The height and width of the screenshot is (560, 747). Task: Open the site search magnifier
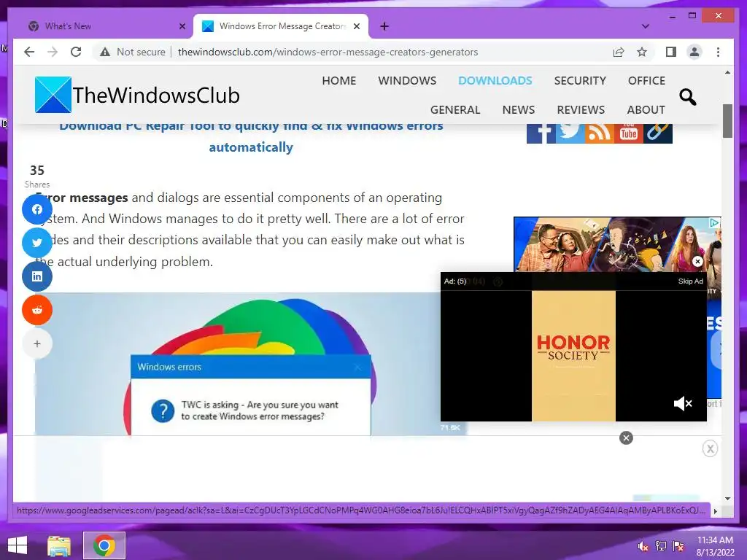click(x=687, y=97)
